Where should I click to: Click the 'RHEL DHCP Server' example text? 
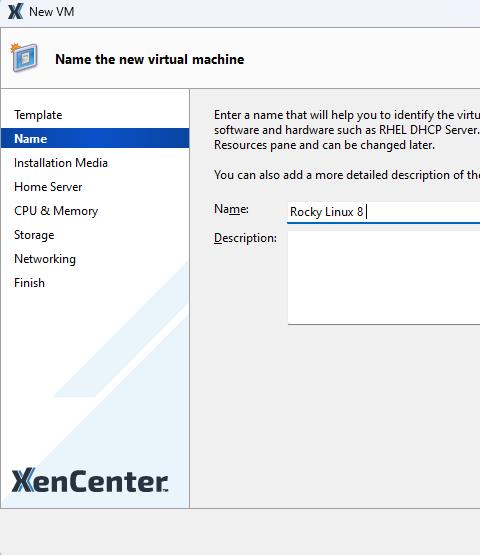coord(429,130)
